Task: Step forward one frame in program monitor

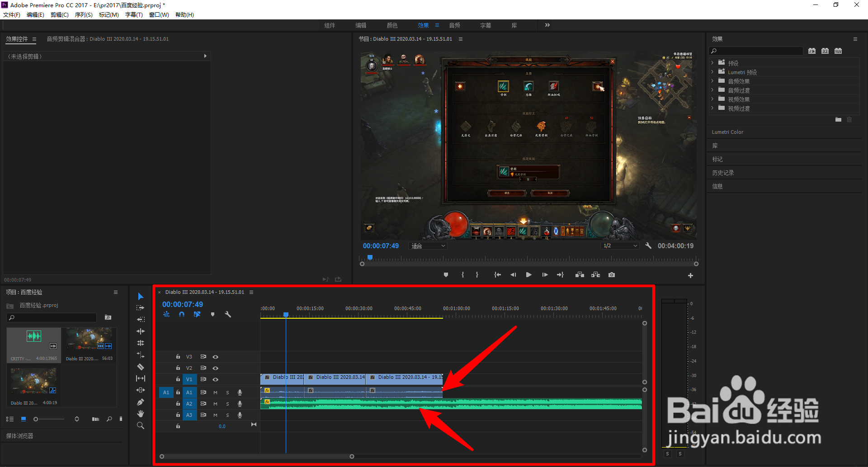Action: (x=545, y=275)
